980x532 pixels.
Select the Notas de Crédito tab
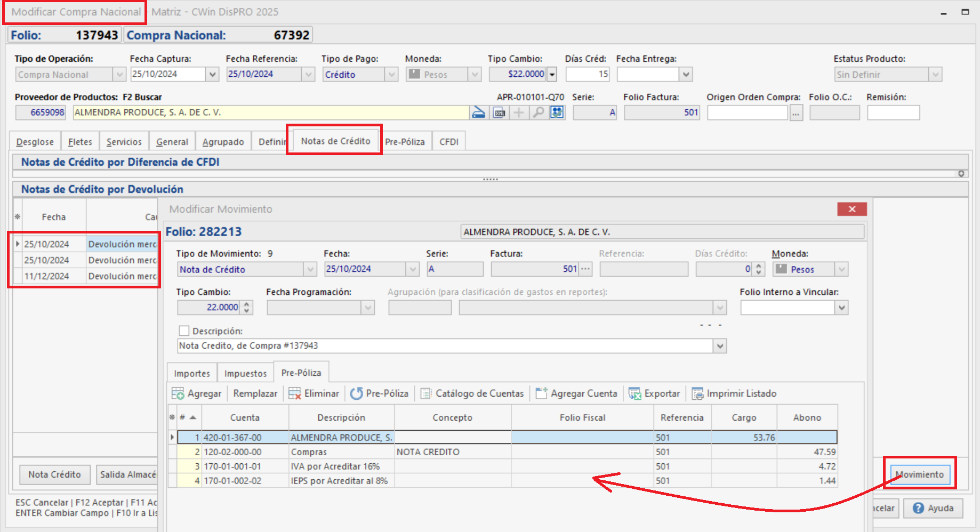click(335, 141)
